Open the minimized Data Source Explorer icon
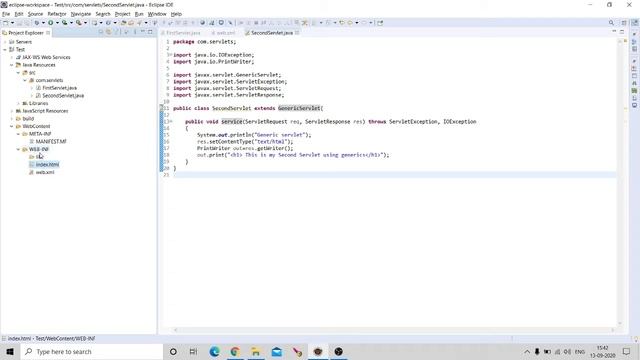The height and width of the screenshot is (360, 640). tap(634, 91)
